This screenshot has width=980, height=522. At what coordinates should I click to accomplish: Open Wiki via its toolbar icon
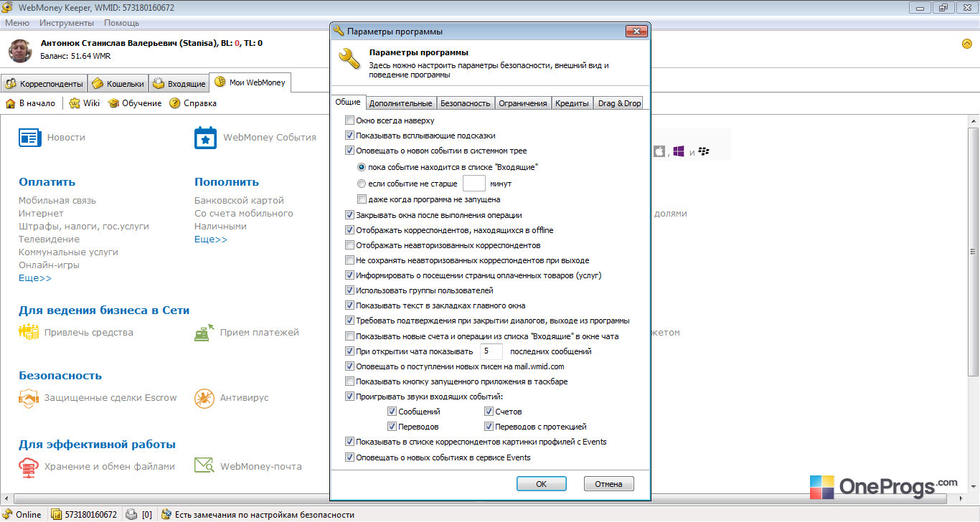74,103
